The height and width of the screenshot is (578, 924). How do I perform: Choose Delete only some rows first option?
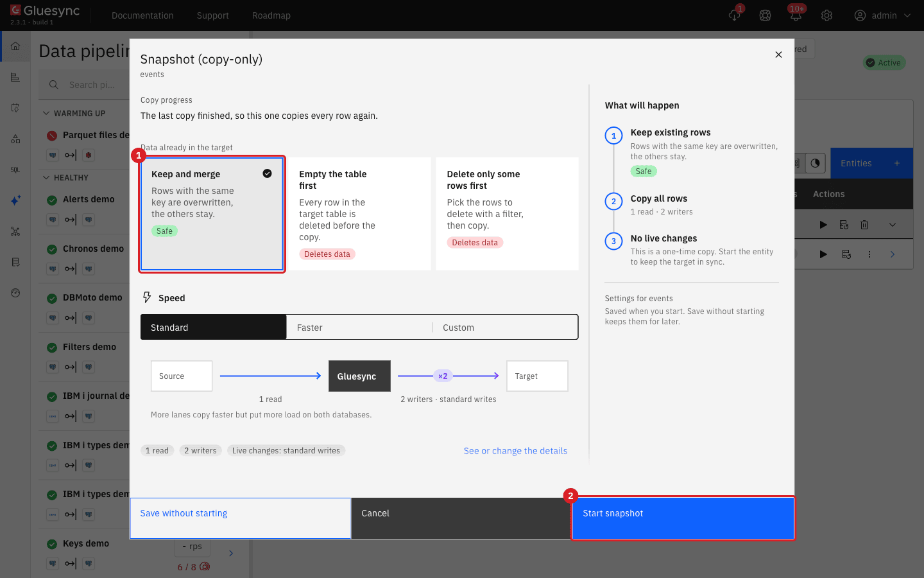pyautogui.click(x=507, y=214)
